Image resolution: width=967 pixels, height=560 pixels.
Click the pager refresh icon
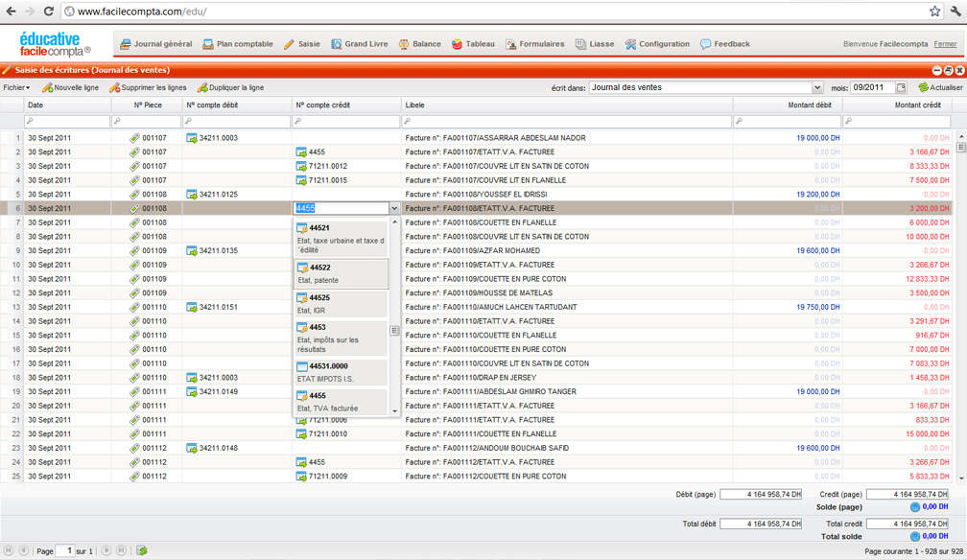[x=142, y=550]
